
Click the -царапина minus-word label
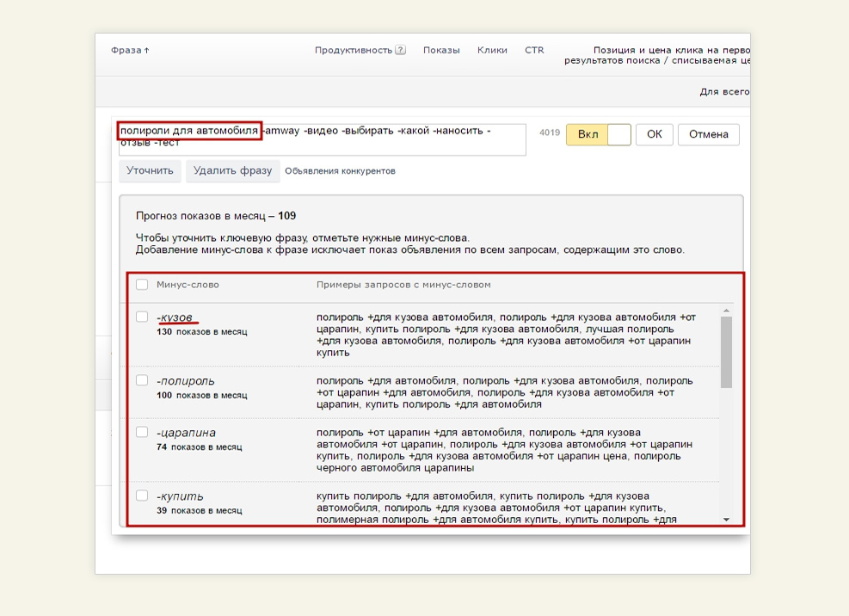click(187, 433)
